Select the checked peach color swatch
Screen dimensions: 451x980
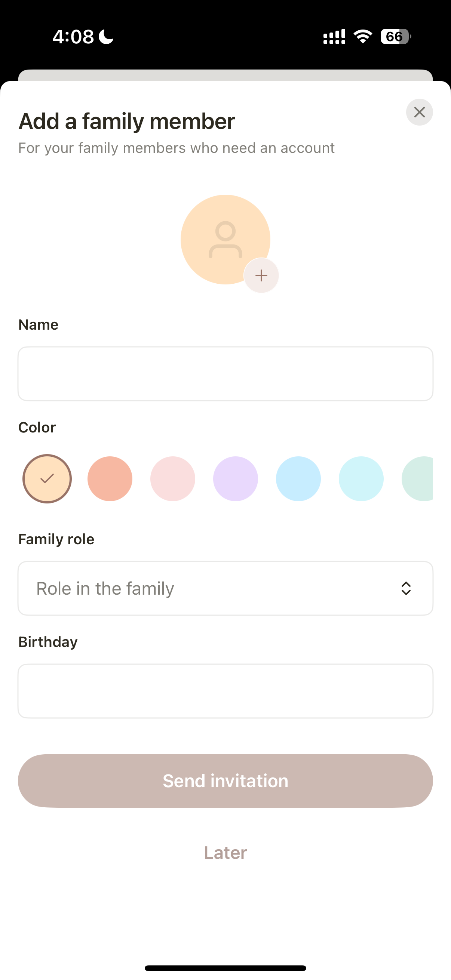tap(47, 478)
